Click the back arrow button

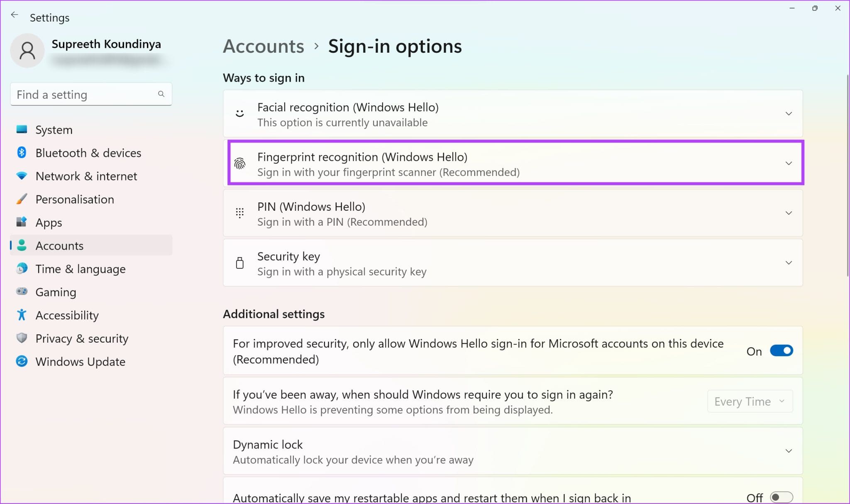pos(15,15)
